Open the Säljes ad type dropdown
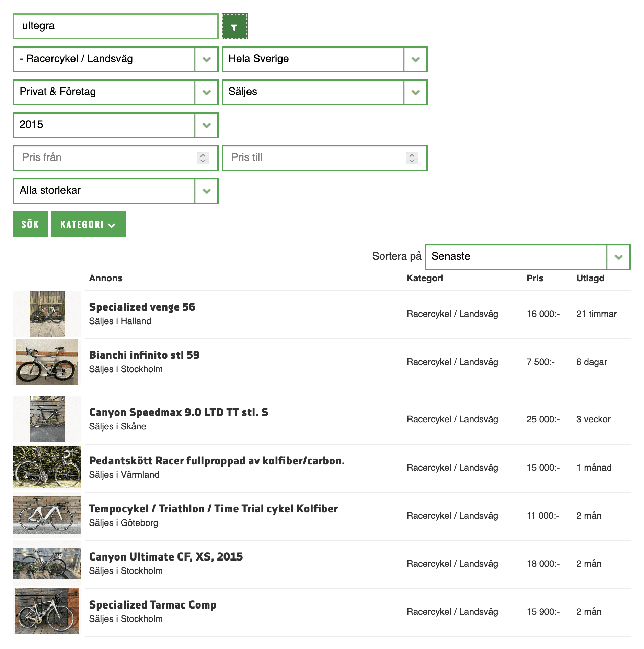Viewport: 644px width, 649px height. [324, 92]
